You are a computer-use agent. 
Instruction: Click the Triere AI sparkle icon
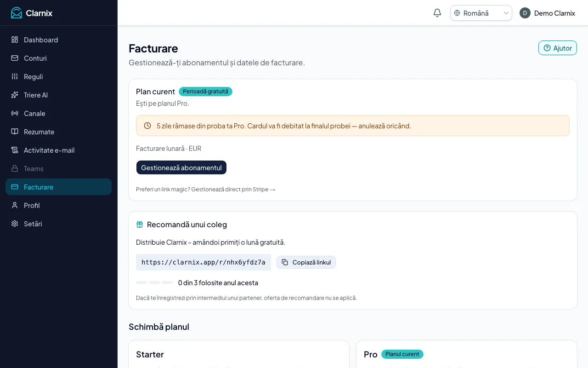(x=15, y=95)
